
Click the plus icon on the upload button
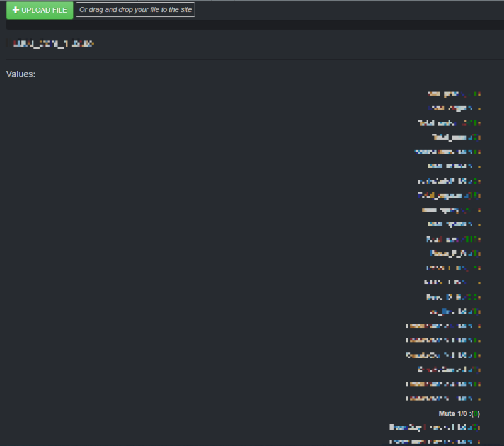pyautogui.click(x=16, y=10)
